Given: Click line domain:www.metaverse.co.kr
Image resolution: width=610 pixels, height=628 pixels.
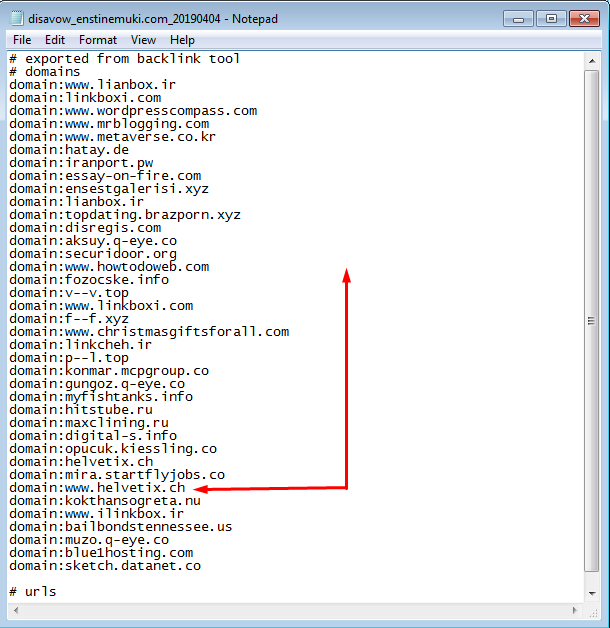Looking at the screenshot, I should pos(113,137).
